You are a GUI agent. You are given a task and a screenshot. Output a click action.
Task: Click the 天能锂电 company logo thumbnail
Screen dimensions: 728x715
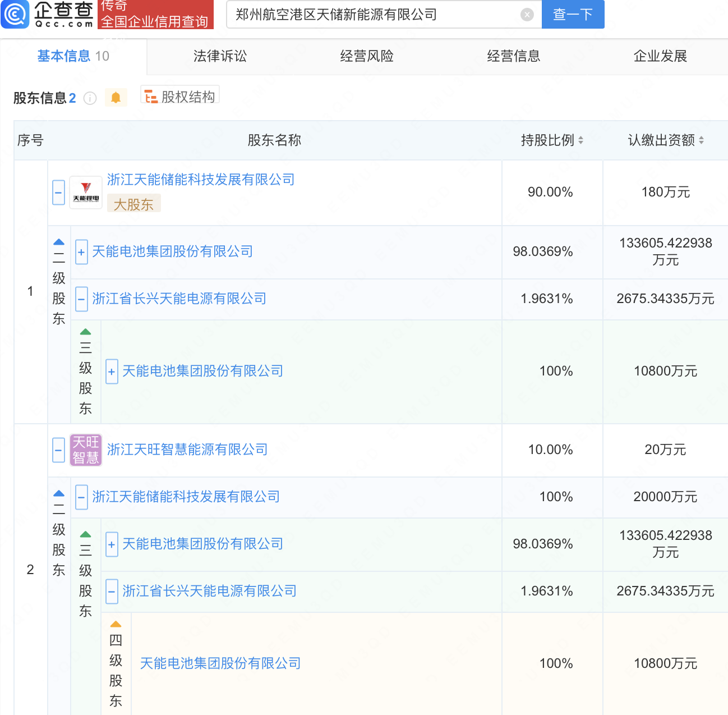point(86,192)
